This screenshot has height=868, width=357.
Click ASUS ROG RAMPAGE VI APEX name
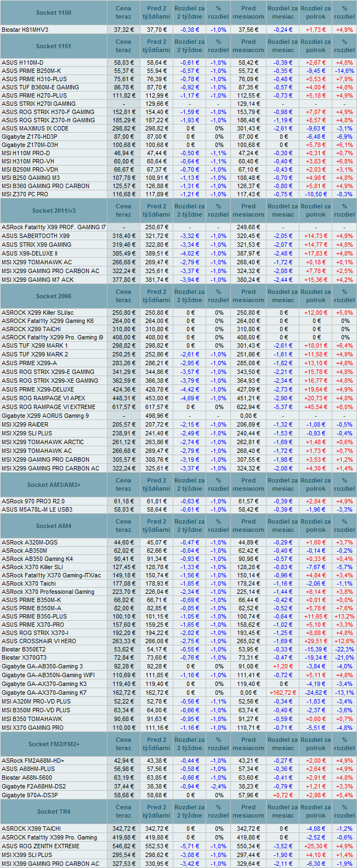click(x=44, y=398)
